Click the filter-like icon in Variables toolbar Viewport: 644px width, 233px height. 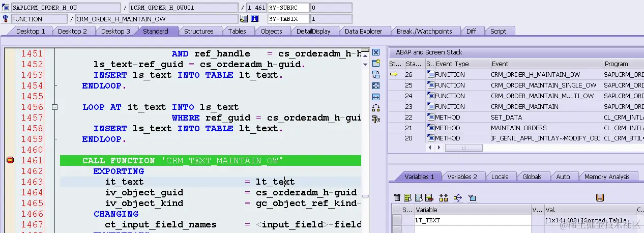click(x=472, y=197)
